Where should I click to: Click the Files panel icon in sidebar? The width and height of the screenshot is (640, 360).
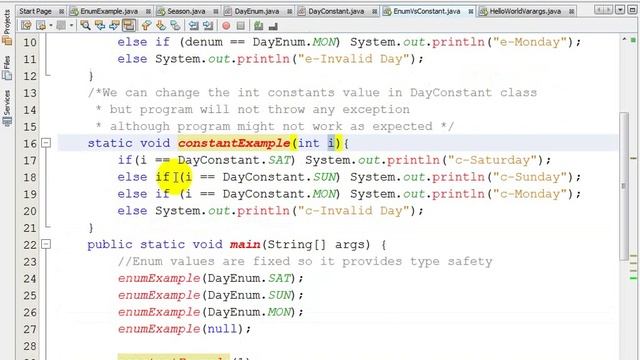pos(7,76)
